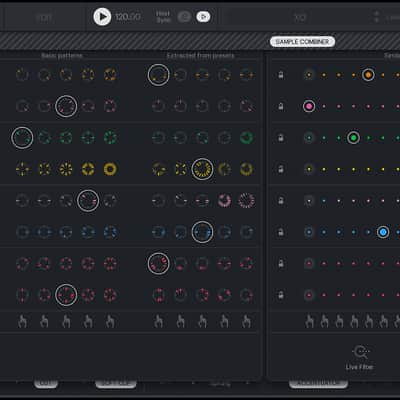This screenshot has height=400, width=400.
Task: Select the fifth orange Basic pattern
Action: (110, 75)
